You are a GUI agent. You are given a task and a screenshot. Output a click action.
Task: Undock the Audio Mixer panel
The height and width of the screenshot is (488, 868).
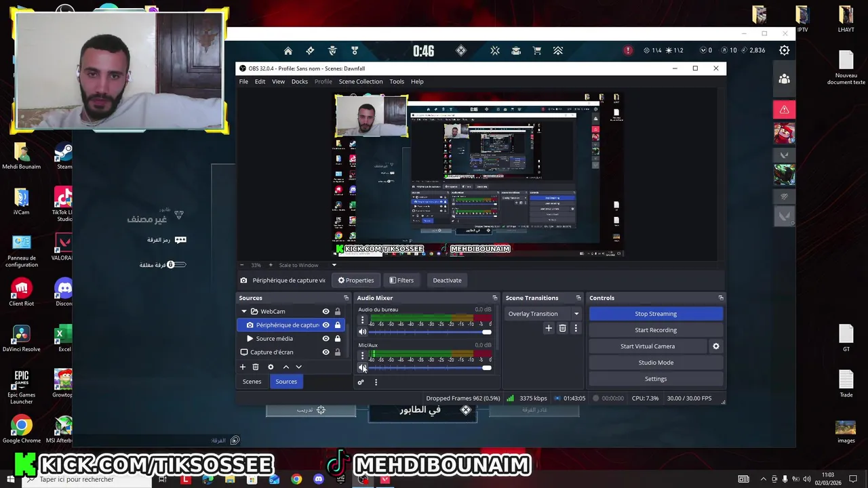pos(494,298)
